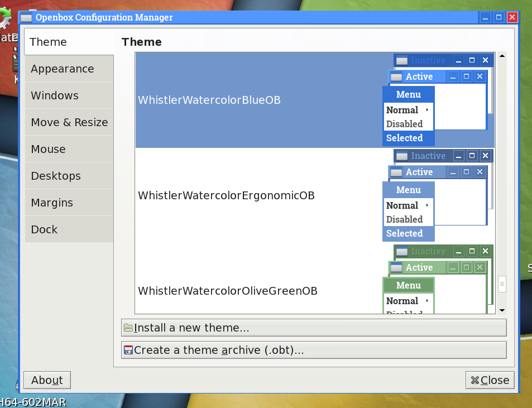Image resolution: width=532 pixels, height=408 pixels.
Task: Click the X icon on the Close button
Action: (x=475, y=380)
